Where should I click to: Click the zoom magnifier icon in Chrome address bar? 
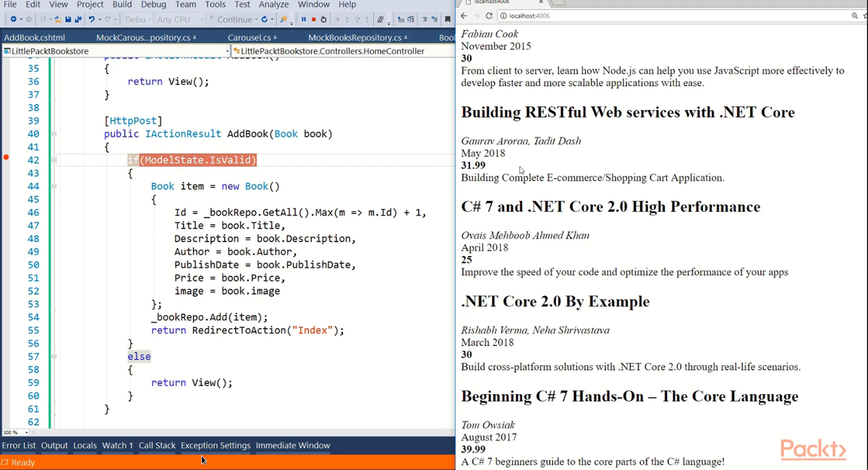point(854,16)
